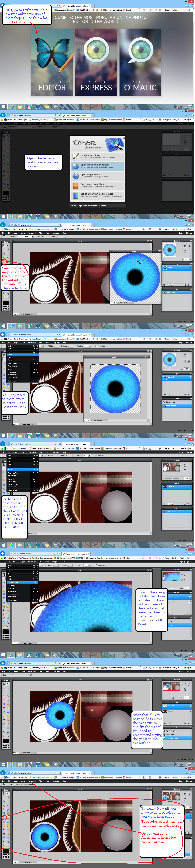Toggle Anti-alias checkbox in Paste-highlighted screenshot
Screen dimensions: 195x868
pos(96,456)
